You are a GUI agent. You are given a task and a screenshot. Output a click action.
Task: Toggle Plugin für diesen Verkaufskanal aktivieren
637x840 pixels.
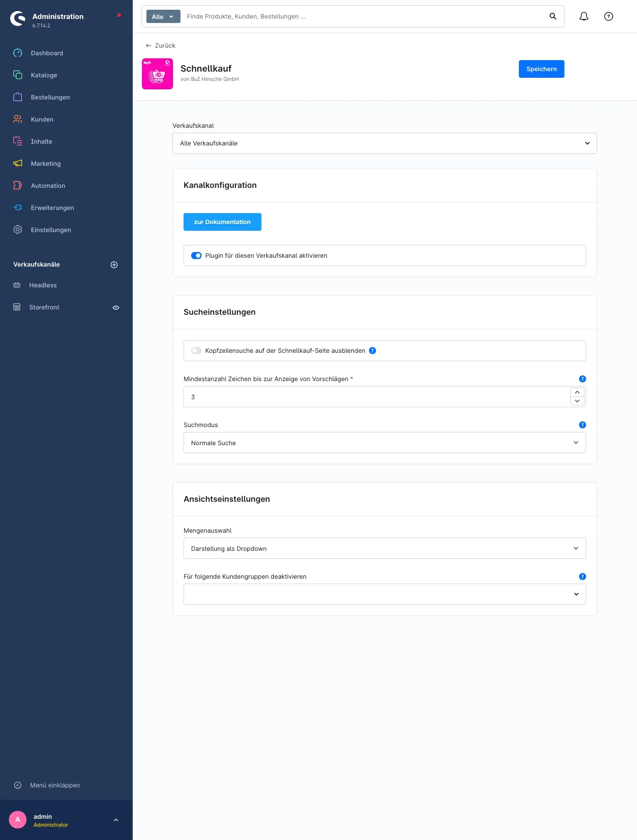point(196,256)
